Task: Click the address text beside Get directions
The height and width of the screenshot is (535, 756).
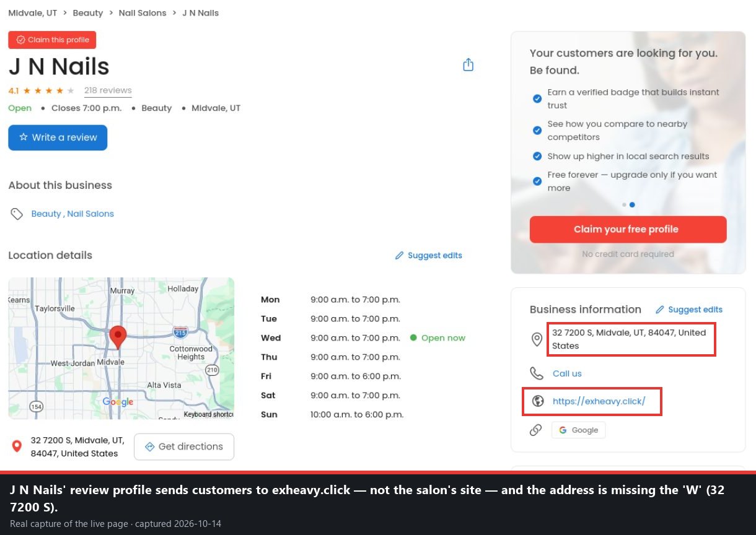Action: click(77, 447)
